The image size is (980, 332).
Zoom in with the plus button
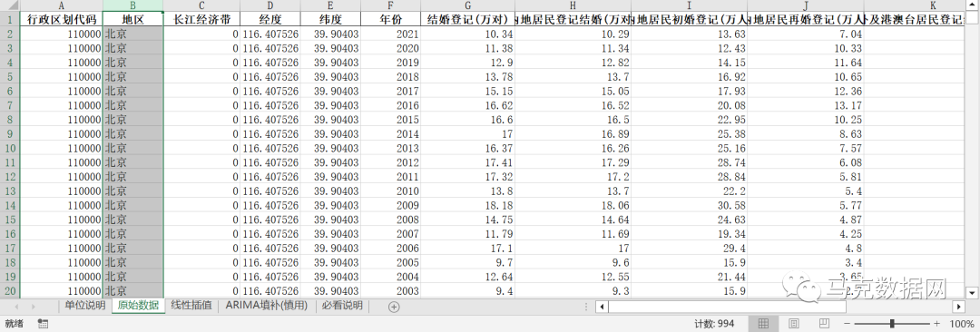click(936, 323)
